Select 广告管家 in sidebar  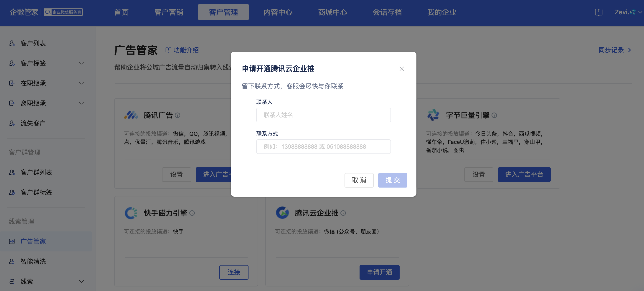pos(46,241)
